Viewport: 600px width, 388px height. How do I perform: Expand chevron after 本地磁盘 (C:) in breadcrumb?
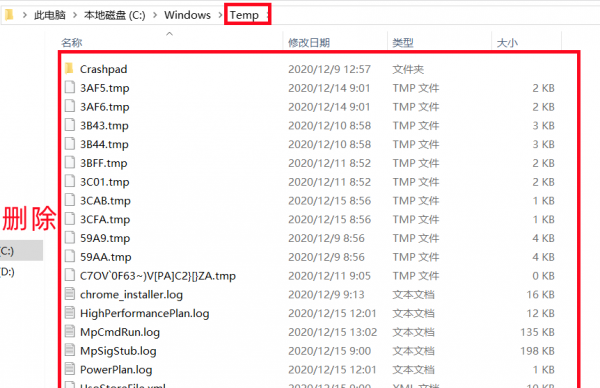click(x=155, y=15)
